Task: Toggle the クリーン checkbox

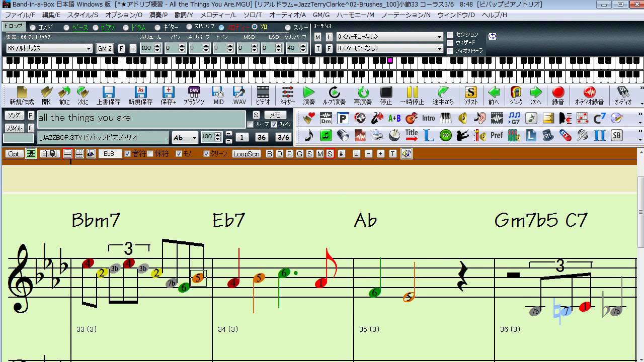Action: pos(206,154)
